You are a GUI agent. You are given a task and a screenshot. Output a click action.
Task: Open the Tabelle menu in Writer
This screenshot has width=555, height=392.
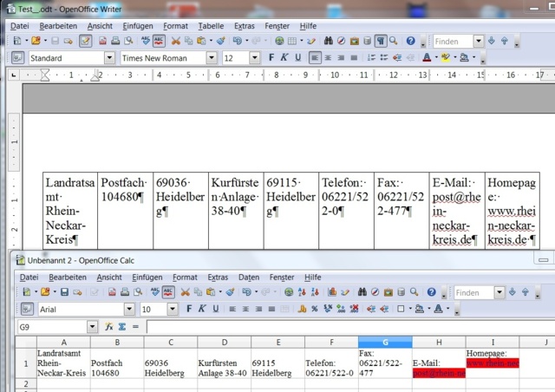(x=209, y=26)
